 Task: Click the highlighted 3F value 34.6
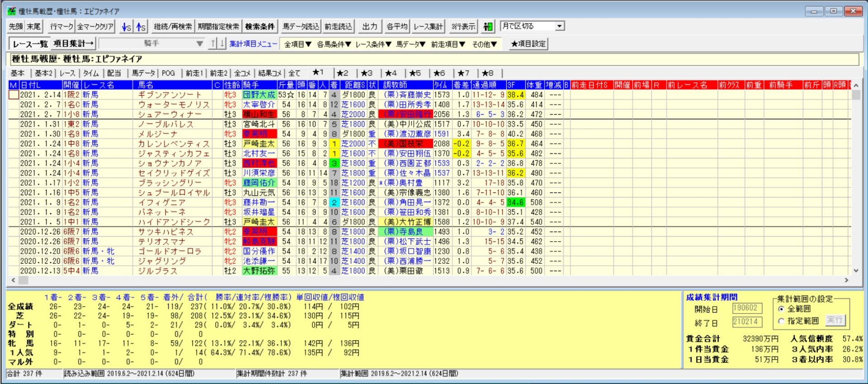[515, 202]
